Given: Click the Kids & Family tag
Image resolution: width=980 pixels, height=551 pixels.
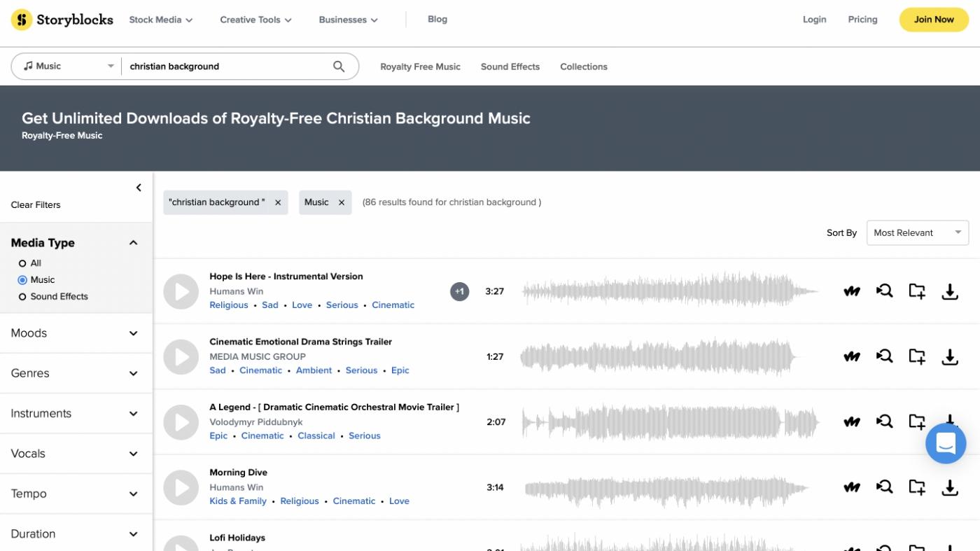Looking at the screenshot, I should (238, 501).
